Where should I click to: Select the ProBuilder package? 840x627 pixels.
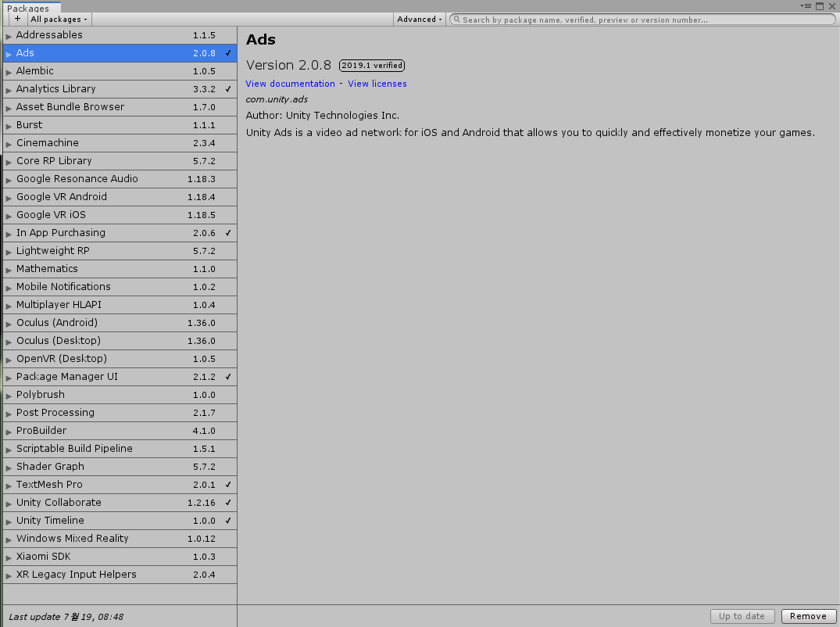(x=120, y=430)
